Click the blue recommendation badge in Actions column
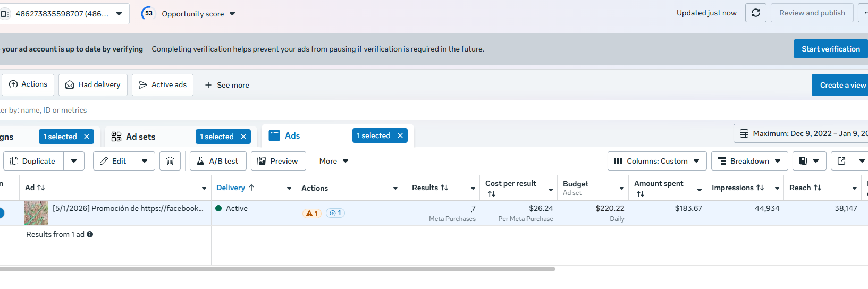Viewport: 868px width, 289px height. [335, 213]
